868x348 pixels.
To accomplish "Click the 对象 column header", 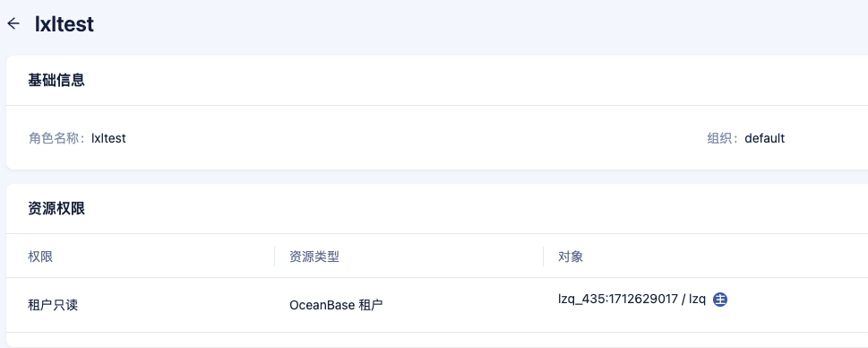I will coord(571,257).
